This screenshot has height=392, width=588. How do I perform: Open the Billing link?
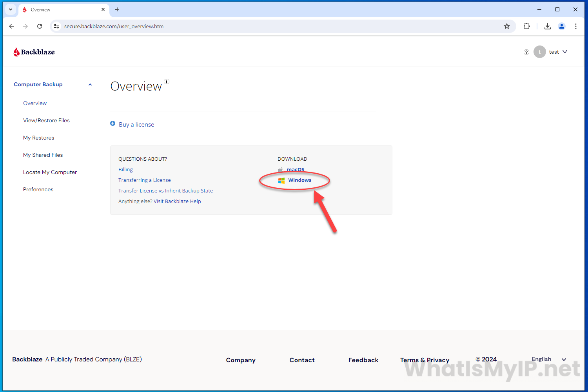click(125, 169)
